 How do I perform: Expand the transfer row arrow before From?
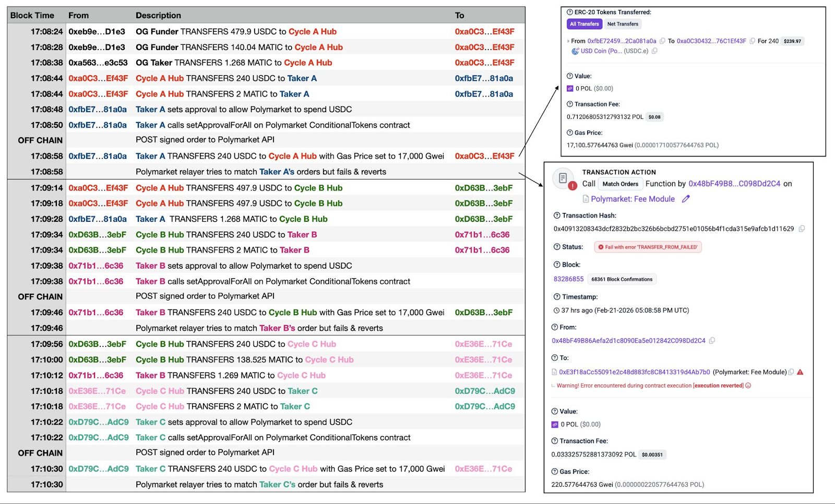click(x=568, y=41)
